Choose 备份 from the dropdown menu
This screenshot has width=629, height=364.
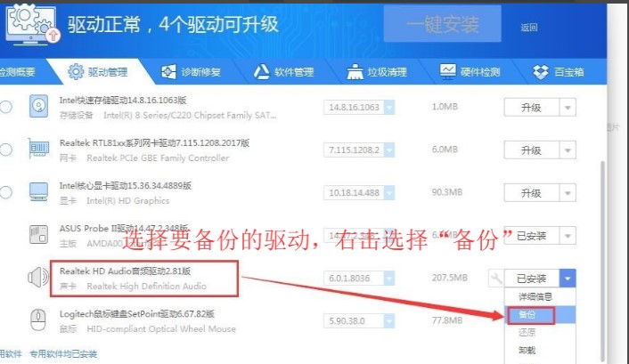pyautogui.click(x=540, y=315)
